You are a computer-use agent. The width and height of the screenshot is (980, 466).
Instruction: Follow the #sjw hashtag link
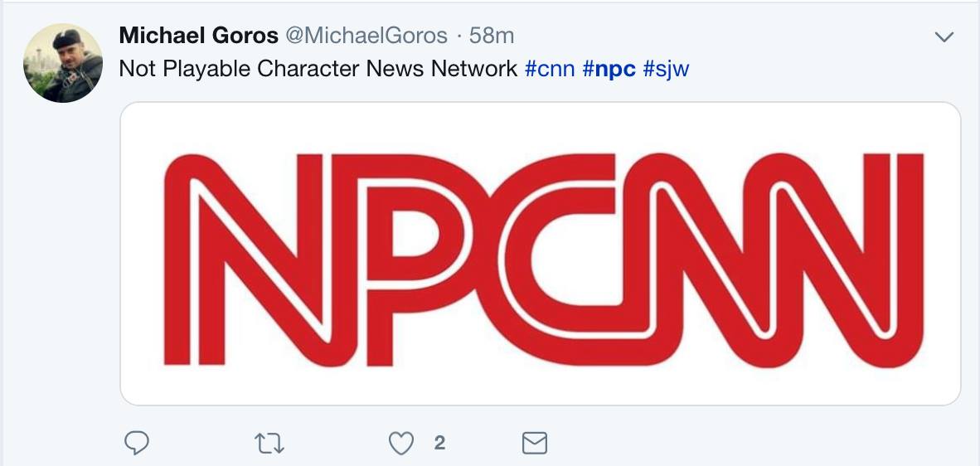tap(666, 68)
